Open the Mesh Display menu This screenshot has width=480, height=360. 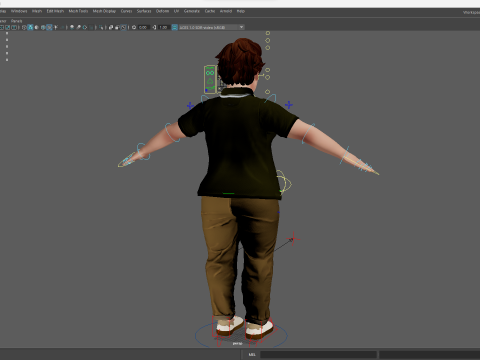point(104,11)
